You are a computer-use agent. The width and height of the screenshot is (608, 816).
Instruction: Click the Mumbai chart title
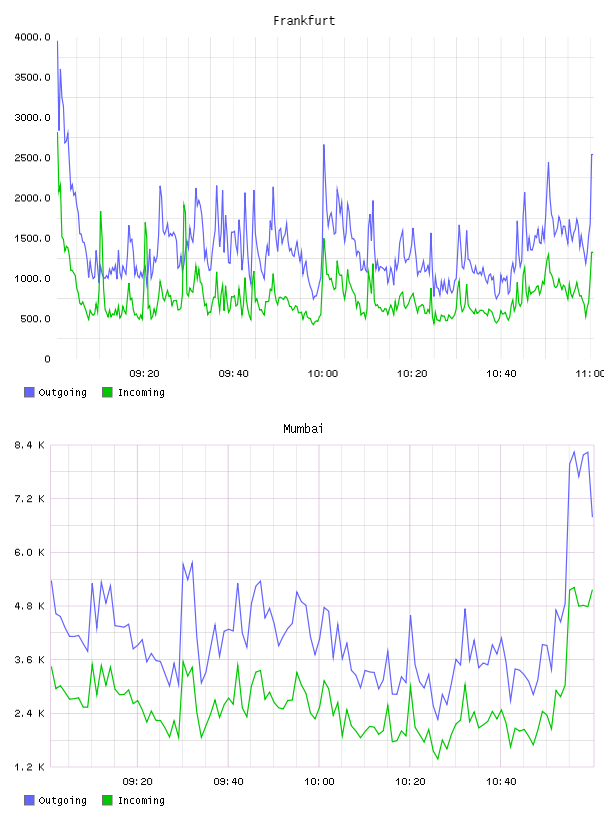click(303, 429)
